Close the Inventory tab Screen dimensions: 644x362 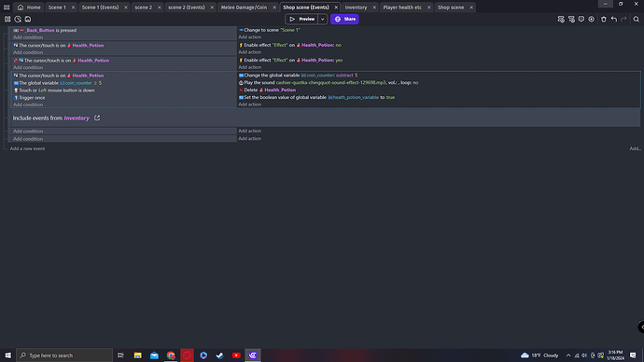tap(374, 7)
